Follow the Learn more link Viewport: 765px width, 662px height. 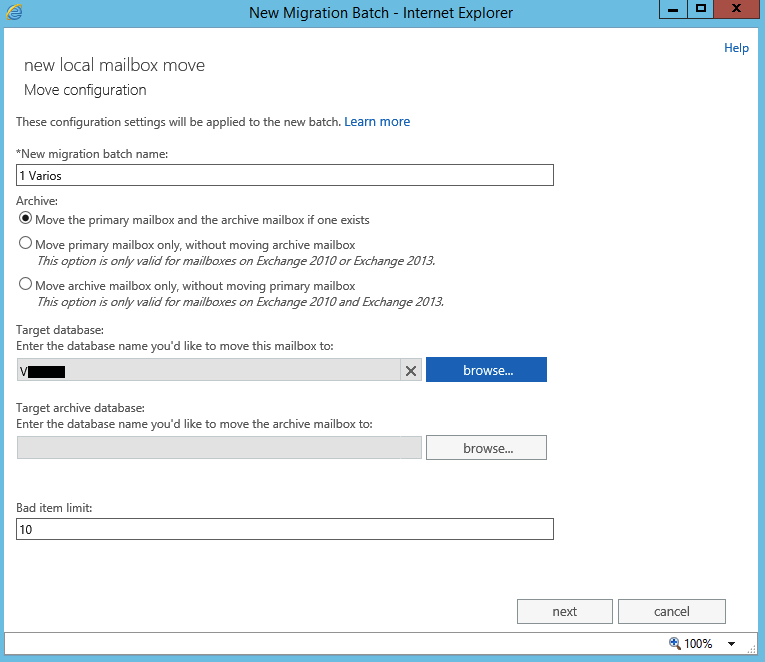pyautogui.click(x=377, y=122)
